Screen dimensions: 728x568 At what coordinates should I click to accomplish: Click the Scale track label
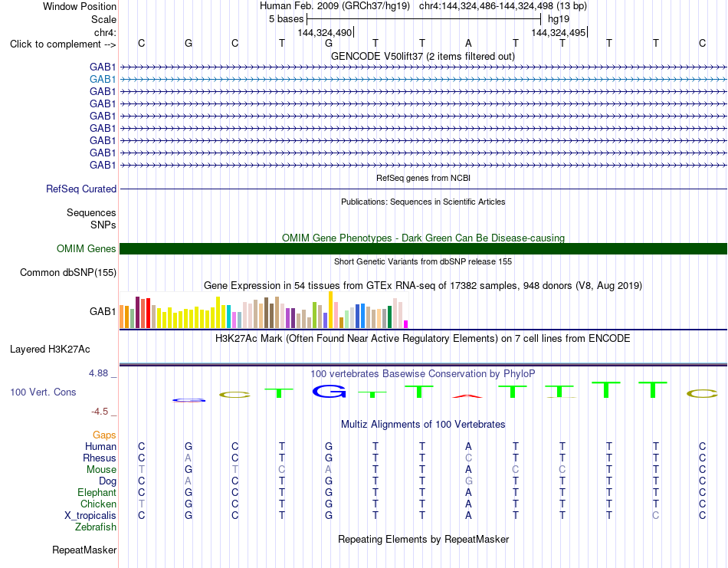click(103, 19)
